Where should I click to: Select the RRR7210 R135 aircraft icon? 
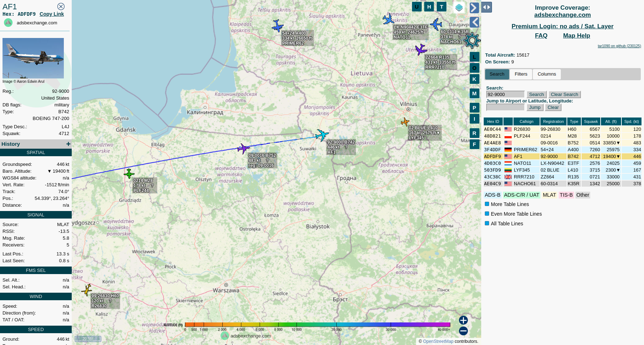(x=421, y=49)
